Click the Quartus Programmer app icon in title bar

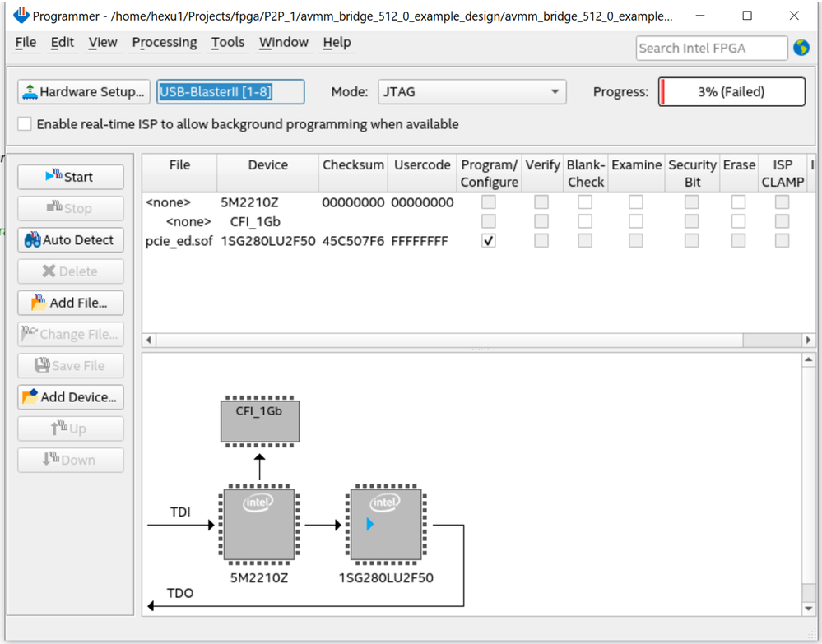tap(21, 15)
